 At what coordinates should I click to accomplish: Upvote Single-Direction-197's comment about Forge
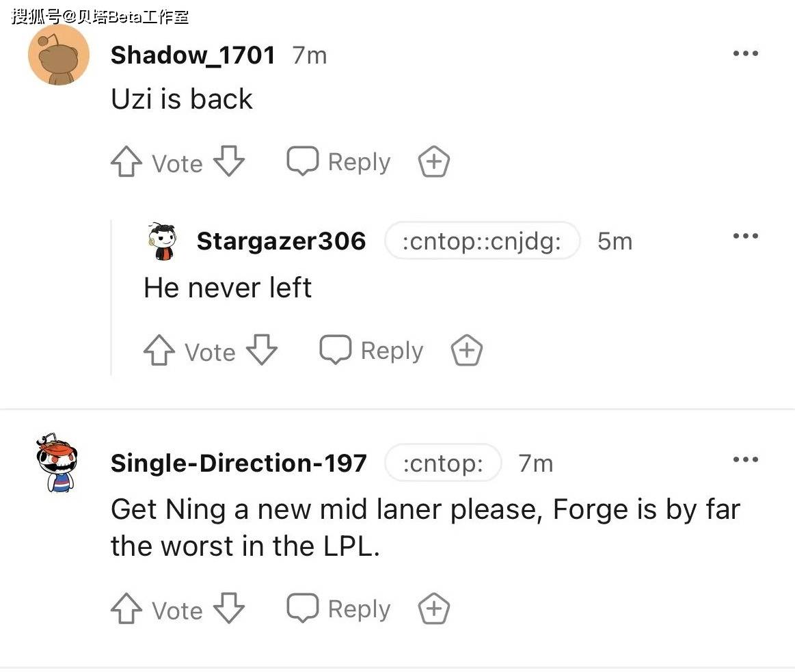[x=126, y=608]
